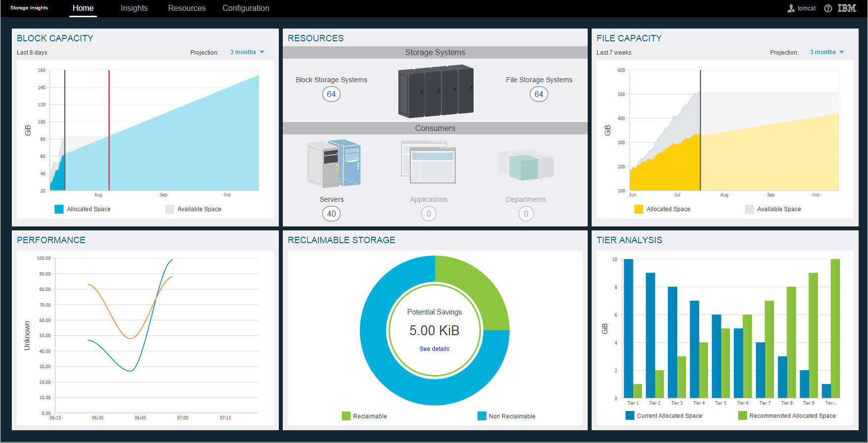The width and height of the screenshot is (868, 443).
Task: Open the Configuration menu
Action: [246, 8]
